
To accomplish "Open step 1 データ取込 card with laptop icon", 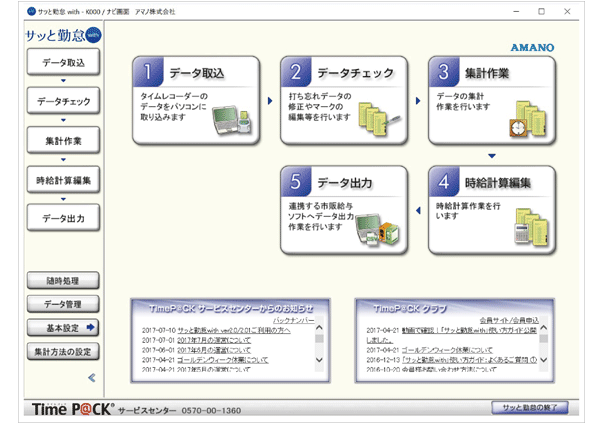I will click(x=196, y=100).
